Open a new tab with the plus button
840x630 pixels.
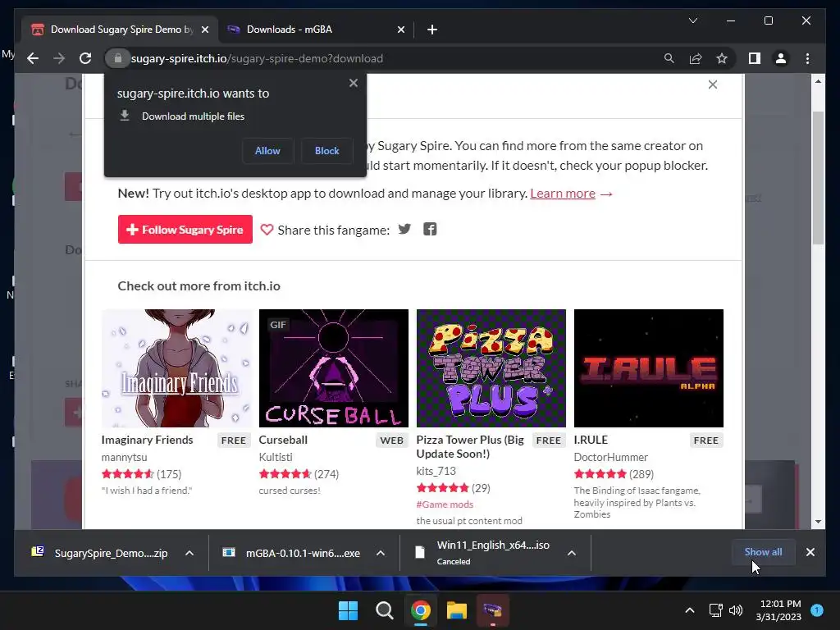click(x=431, y=30)
